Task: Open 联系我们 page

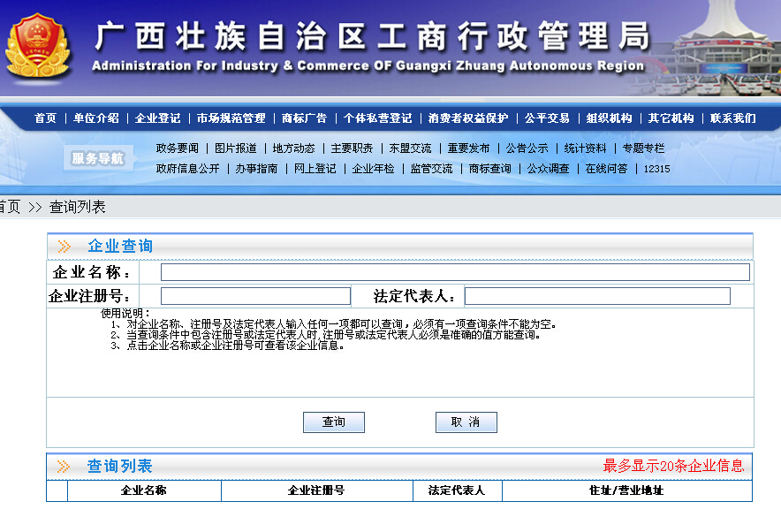Action: 732,118
